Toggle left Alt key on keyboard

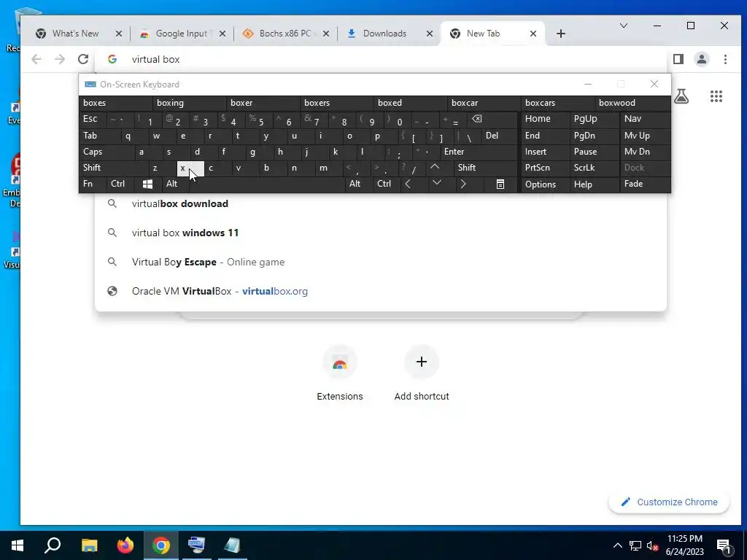point(176,184)
